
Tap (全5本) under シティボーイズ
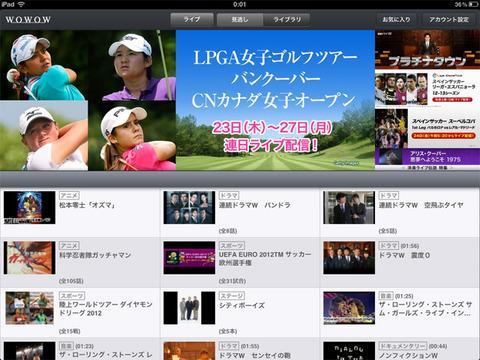coord(228,331)
